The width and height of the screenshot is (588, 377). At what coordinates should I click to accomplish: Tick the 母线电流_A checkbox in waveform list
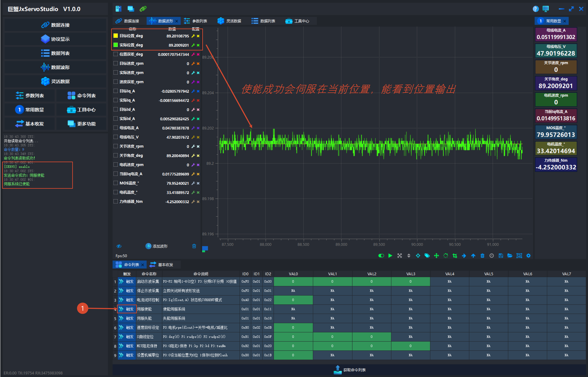(116, 128)
